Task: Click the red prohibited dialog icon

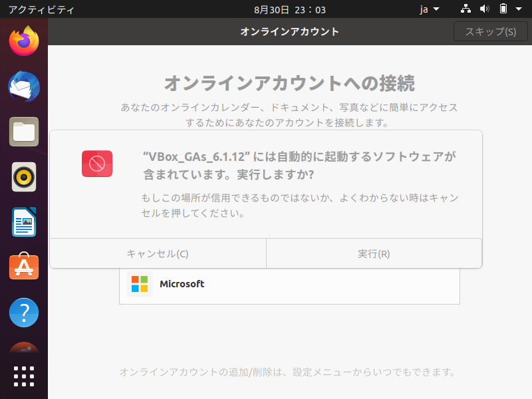Action: [97, 164]
